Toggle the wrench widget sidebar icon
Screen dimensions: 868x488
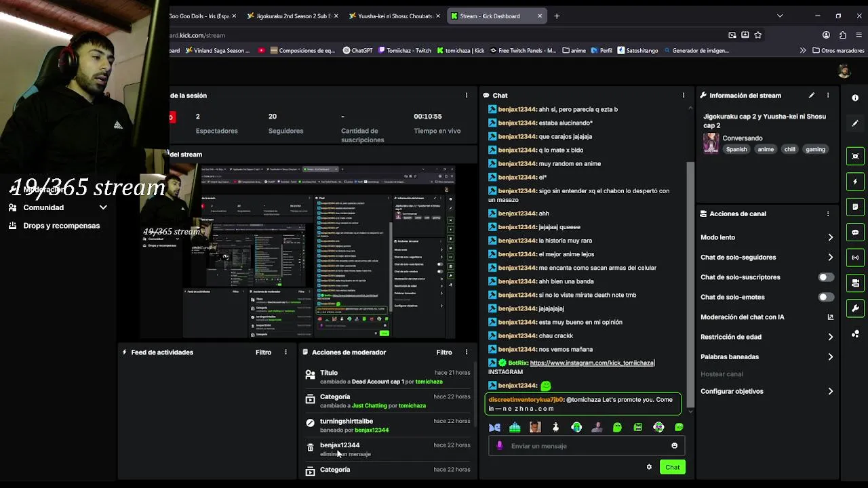tap(855, 308)
